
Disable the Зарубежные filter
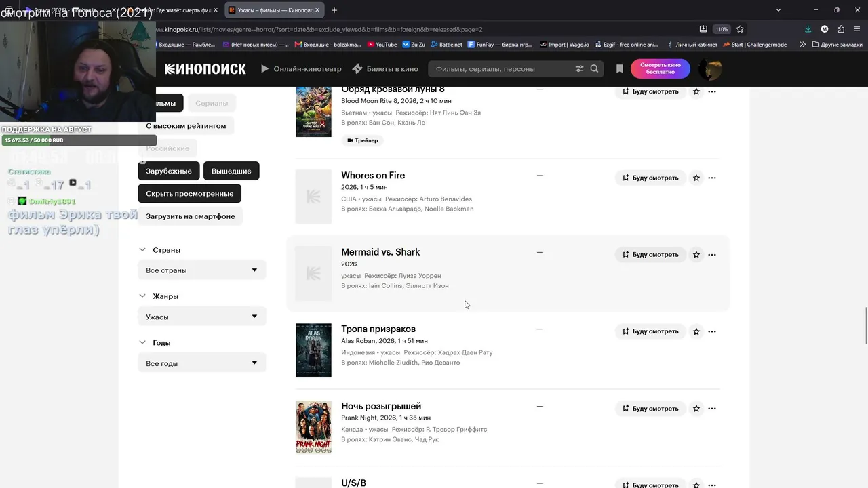point(169,171)
